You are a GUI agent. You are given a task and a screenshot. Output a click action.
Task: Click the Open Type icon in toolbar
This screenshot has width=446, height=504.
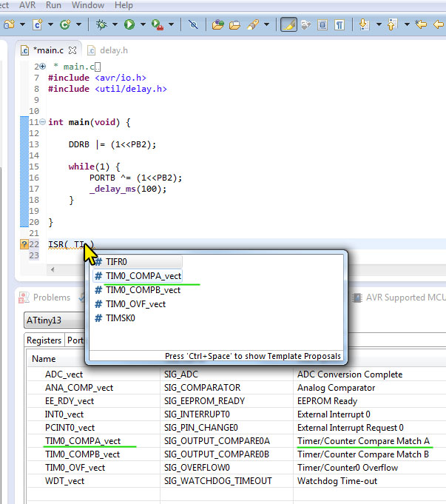click(x=218, y=24)
